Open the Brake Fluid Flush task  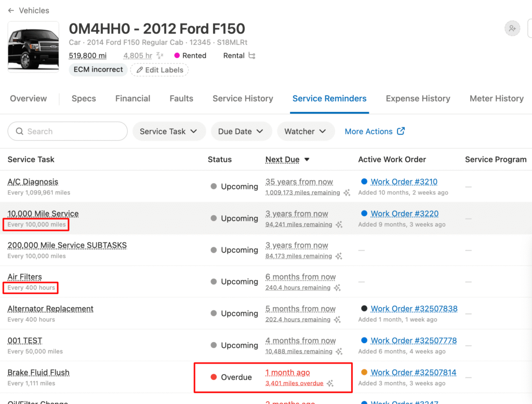[x=38, y=372]
